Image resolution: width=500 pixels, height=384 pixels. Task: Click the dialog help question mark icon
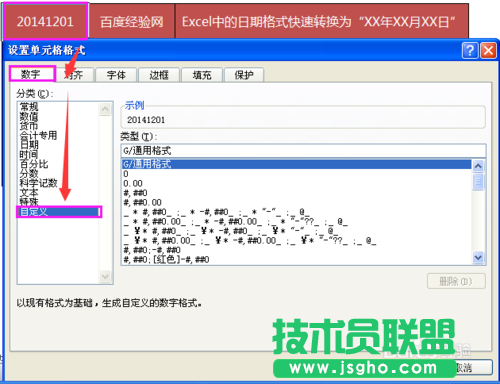[x=470, y=51]
